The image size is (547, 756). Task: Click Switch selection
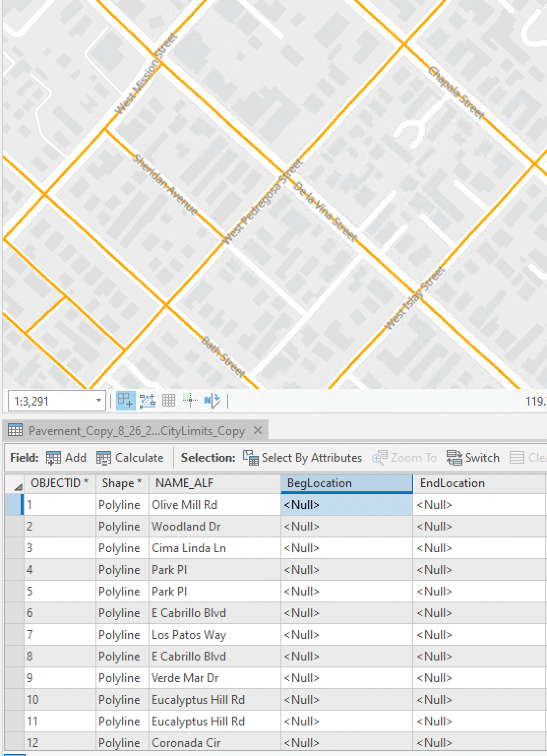473,458
